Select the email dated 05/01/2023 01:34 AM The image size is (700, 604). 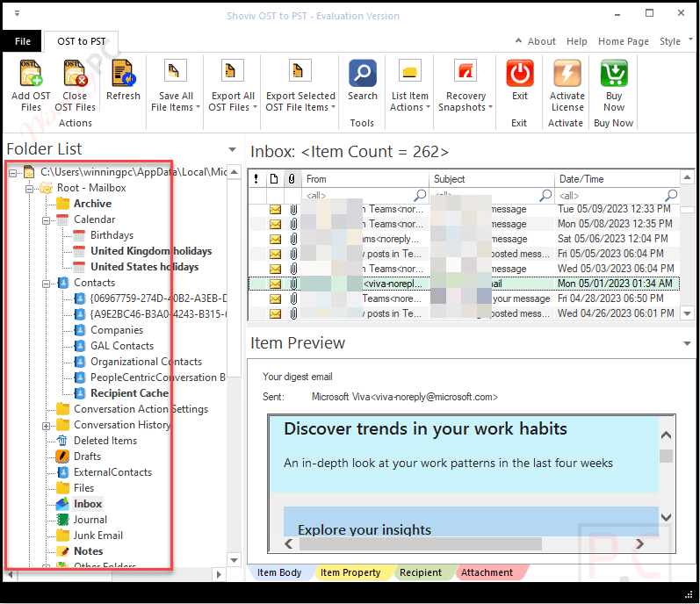(464, 284)
